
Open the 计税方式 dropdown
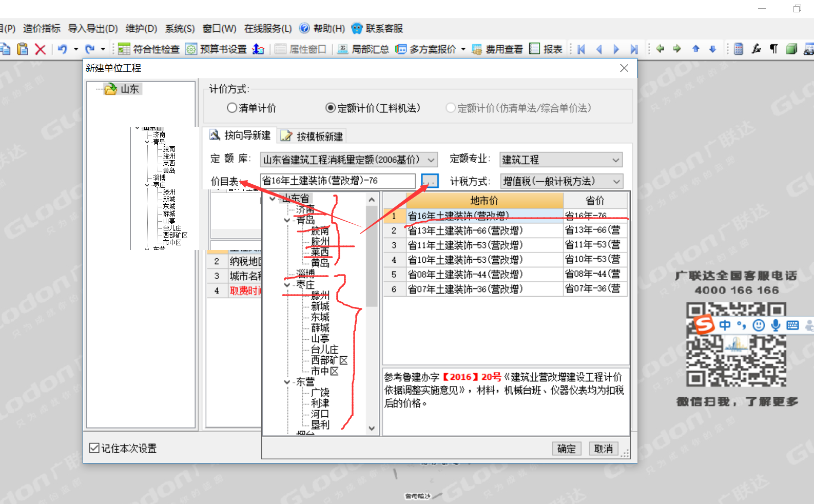616,182
